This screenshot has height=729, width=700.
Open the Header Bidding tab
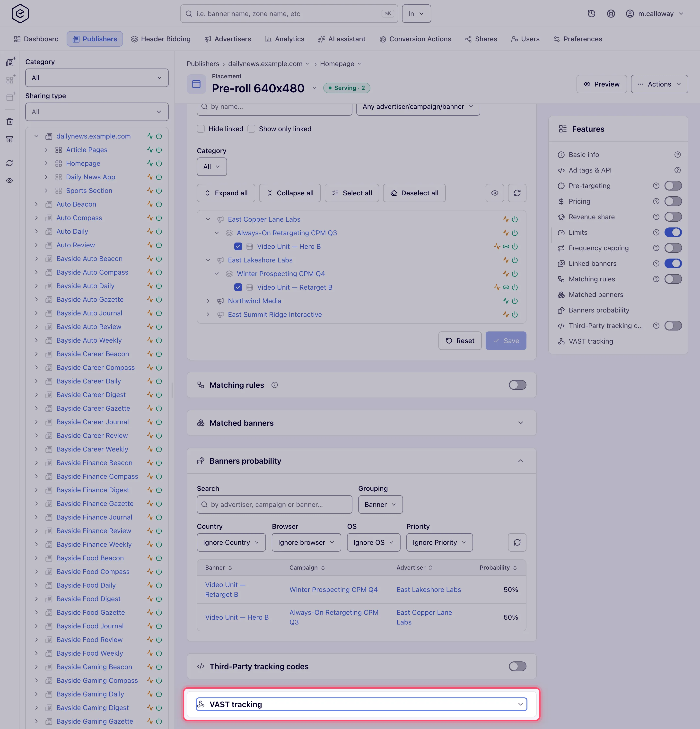pyautogui.click(x=161, y=39)
